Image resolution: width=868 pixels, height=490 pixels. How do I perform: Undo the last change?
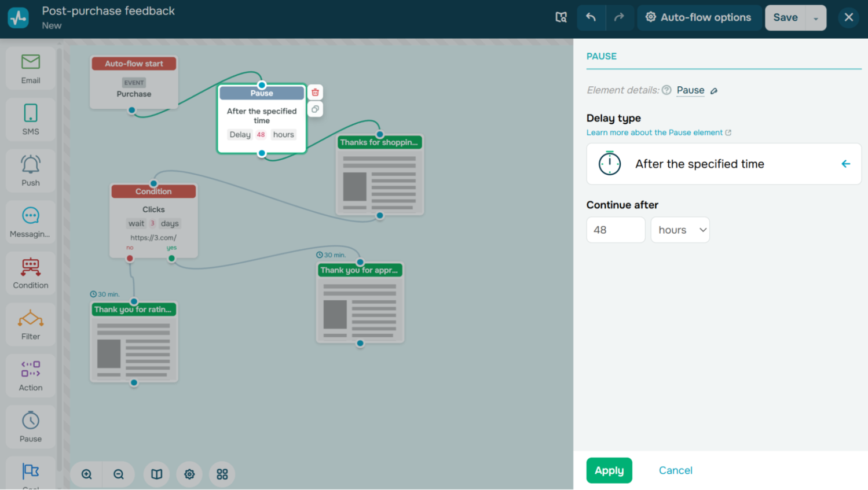[x=591, y=17]
